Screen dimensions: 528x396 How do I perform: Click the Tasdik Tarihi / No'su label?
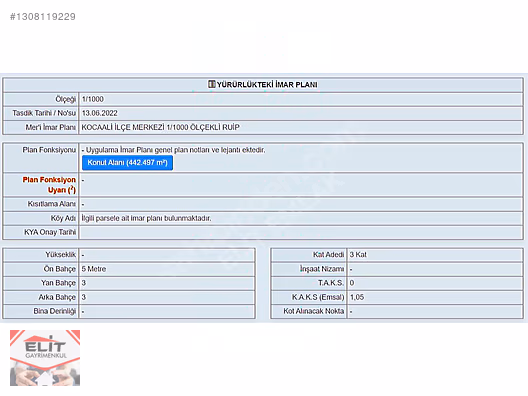[x=44, y=113]
